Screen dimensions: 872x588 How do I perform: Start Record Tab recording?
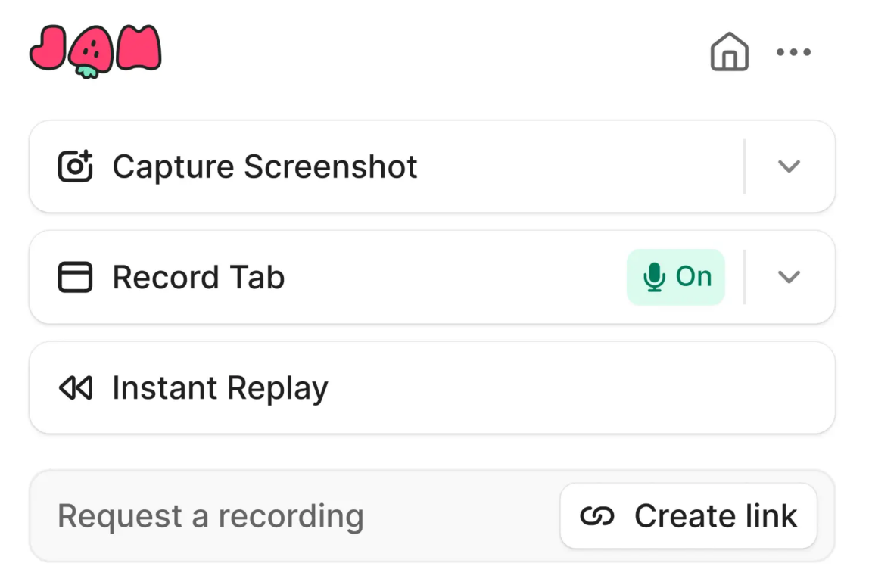point(328,277)
